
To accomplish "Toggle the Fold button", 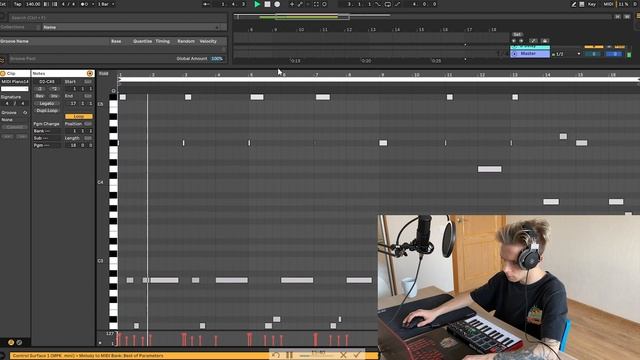I will [104, 74].
